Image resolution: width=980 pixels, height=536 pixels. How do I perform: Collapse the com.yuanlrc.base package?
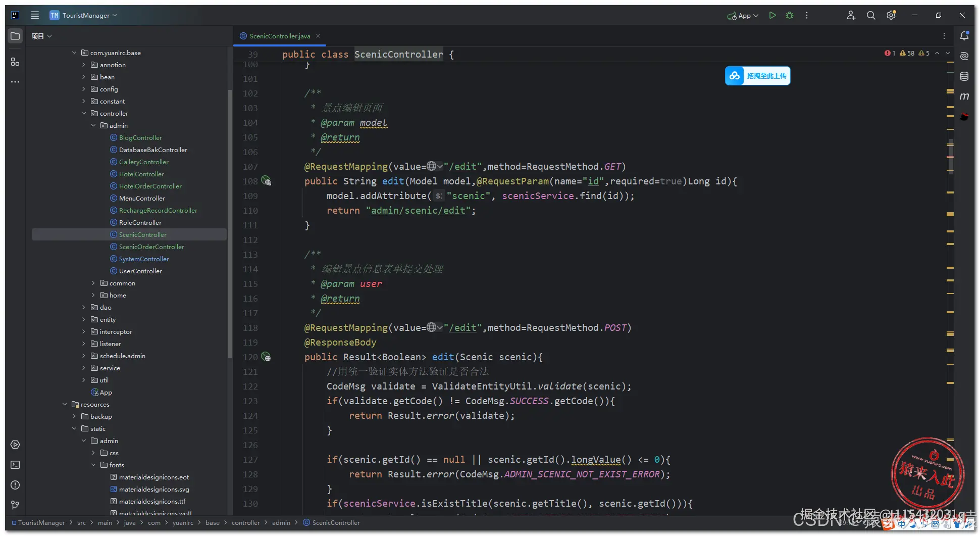[x=74, y=53]
